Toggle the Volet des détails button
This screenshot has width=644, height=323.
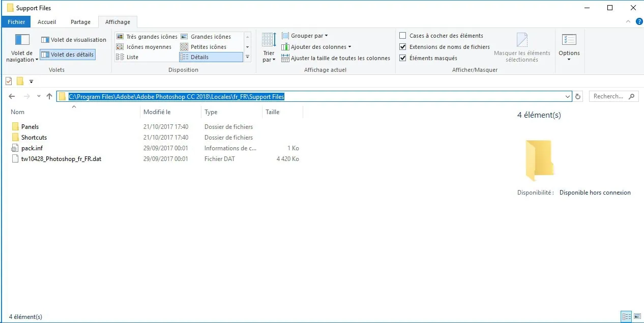coord(68,55)
